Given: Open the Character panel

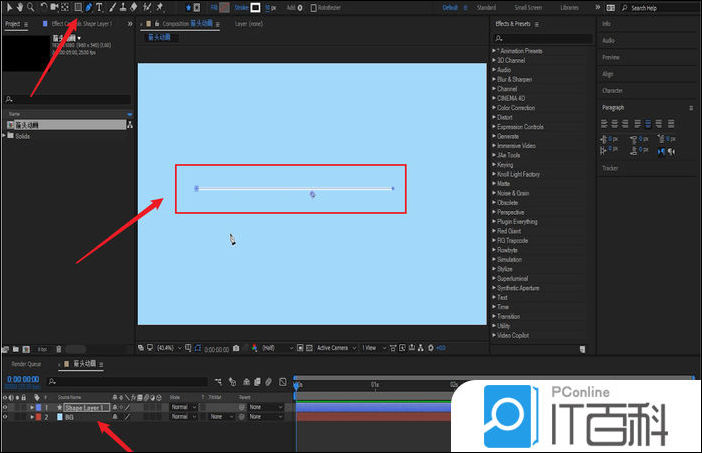Looking at the screenshot, I should 612,91.
